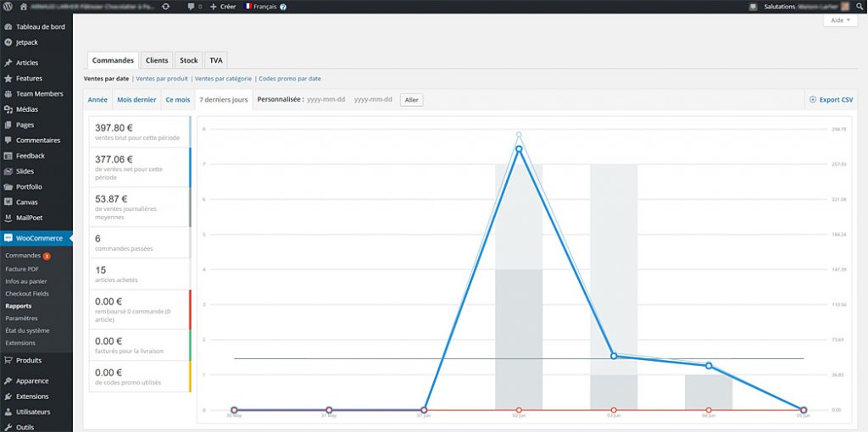Image resolution: width=868 pixels, height=432 pixels.
Task: Select the Ce mois range
Action: [x=178, y=100]
